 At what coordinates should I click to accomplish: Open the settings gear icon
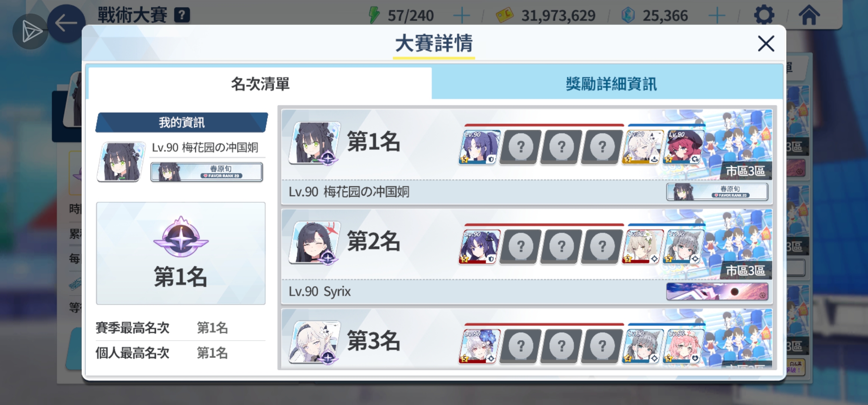(x=764, y=15)
